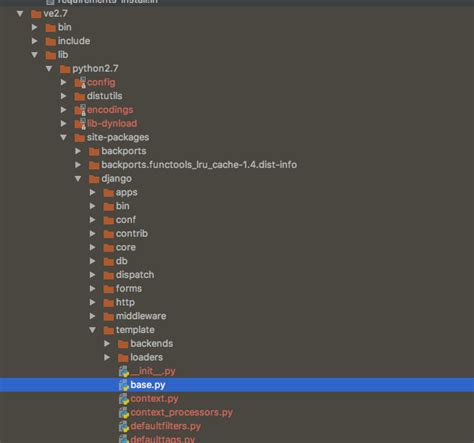
Task: Click the include folder icon
Action: pyautogui.click(x=50, y=41)
